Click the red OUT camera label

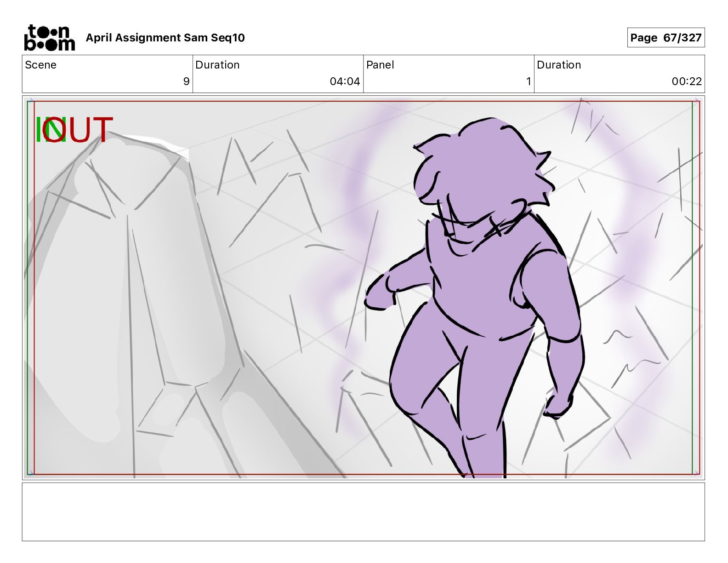point(77,130)
